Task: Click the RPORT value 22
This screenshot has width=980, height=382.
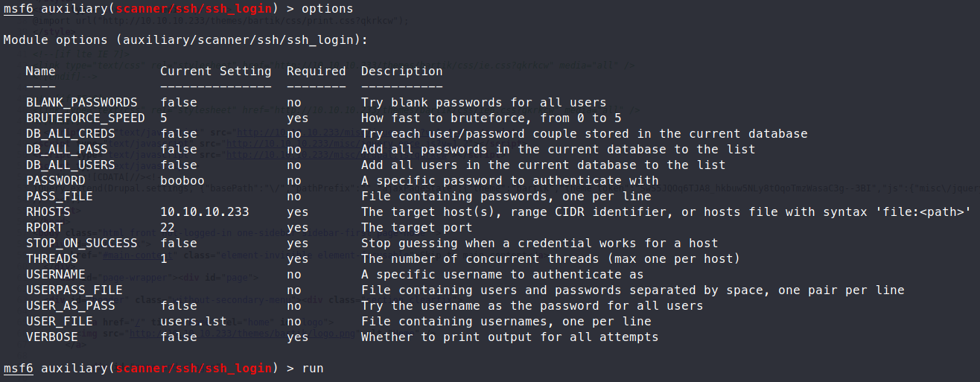Action: [x=168, y=228]
